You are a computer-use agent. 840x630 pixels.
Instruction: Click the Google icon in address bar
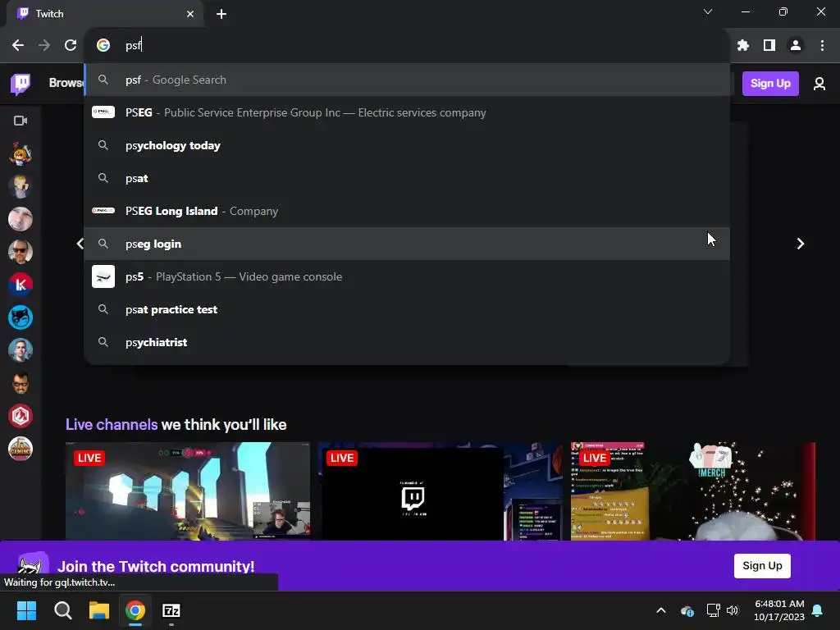click(x=103, y=46)
